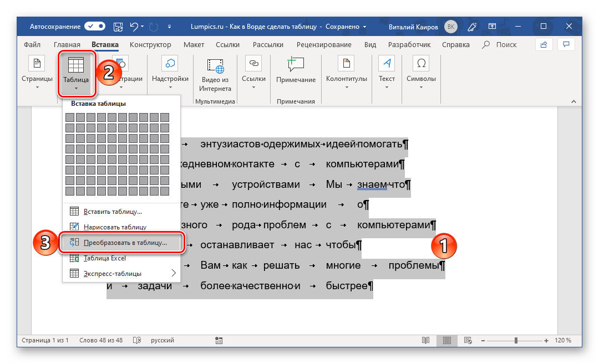Switch to the Главная tab
The height and width of the screenshot is (364, 599).
click(67, 45)
